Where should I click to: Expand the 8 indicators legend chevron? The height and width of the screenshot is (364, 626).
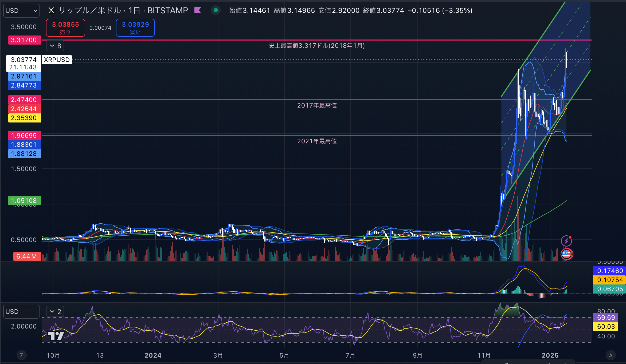(56, 46)
